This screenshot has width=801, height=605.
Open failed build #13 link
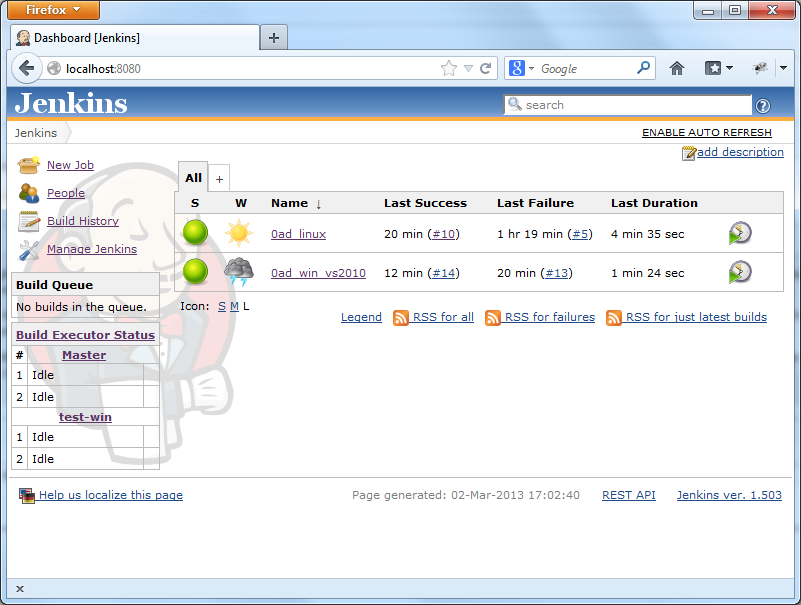[x=556, y=273]
